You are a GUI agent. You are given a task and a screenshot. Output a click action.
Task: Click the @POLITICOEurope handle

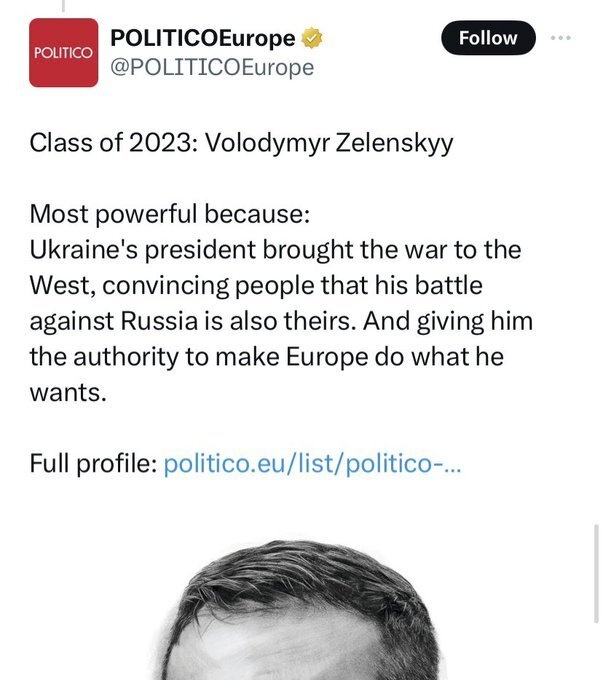(x=212, y=67)
